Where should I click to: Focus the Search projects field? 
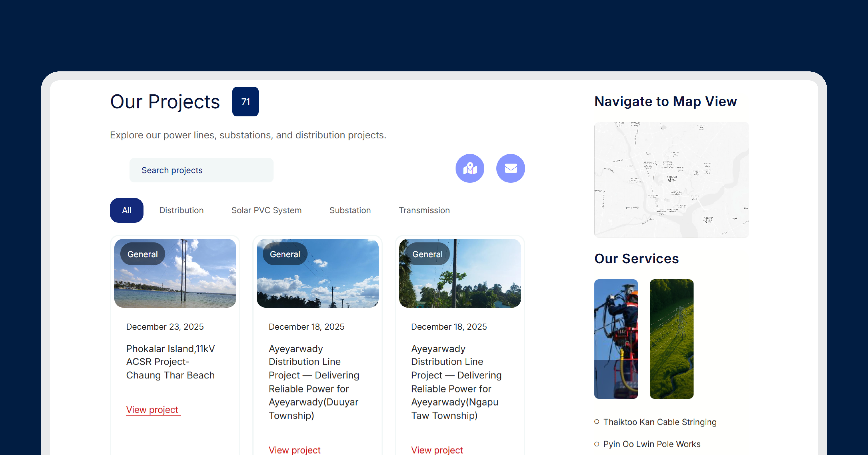pos(202,170)
